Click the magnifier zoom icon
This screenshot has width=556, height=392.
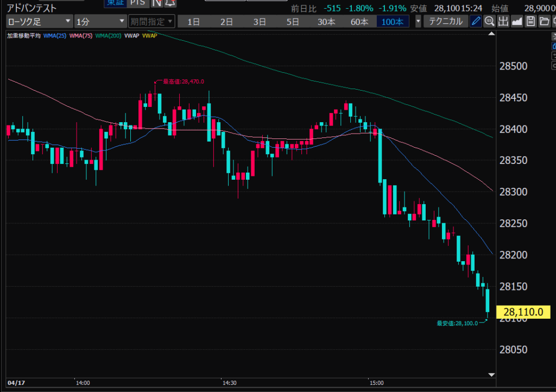[x=489, y=22]
